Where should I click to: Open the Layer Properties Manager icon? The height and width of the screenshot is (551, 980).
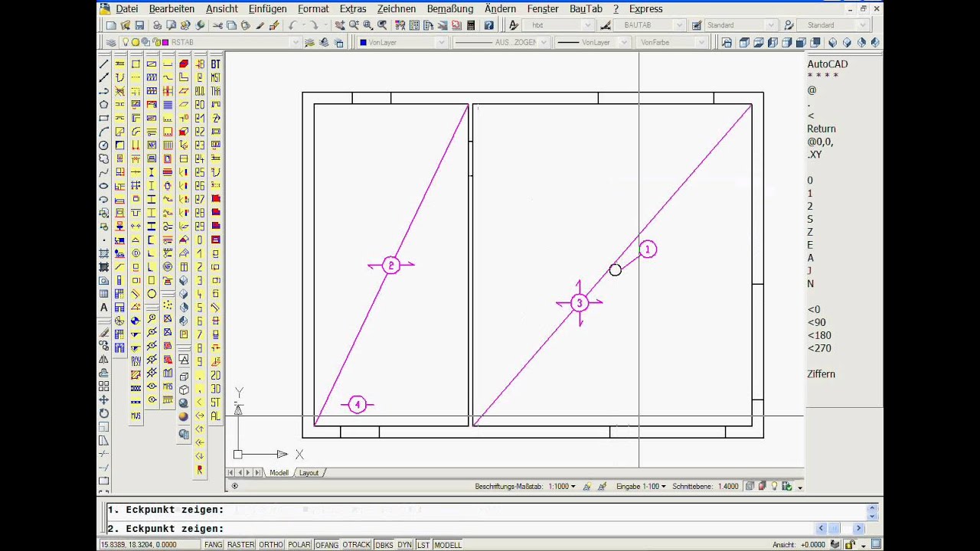click(x=111, y=42)
